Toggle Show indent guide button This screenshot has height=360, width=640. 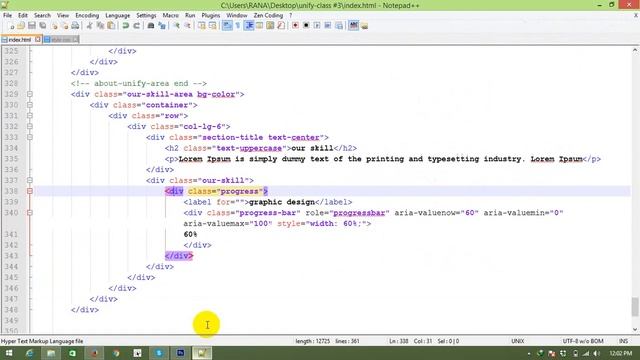(249, 26)
